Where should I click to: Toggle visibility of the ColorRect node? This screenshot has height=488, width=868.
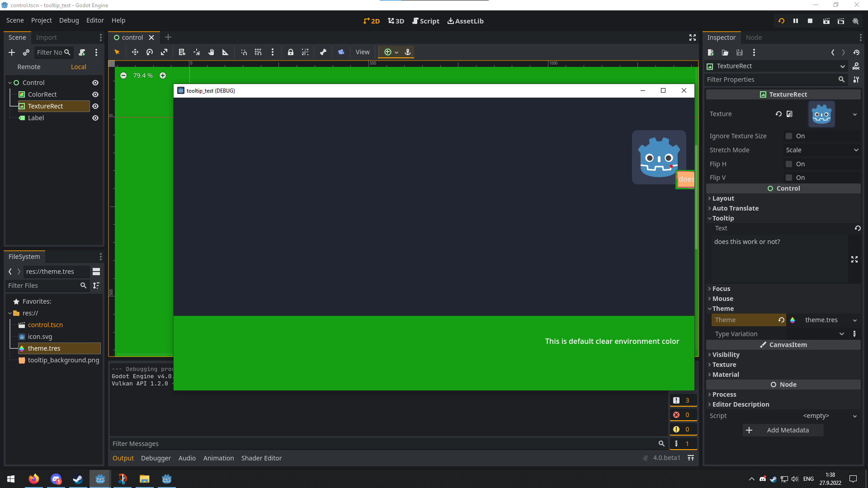click(x=95, y=94)
